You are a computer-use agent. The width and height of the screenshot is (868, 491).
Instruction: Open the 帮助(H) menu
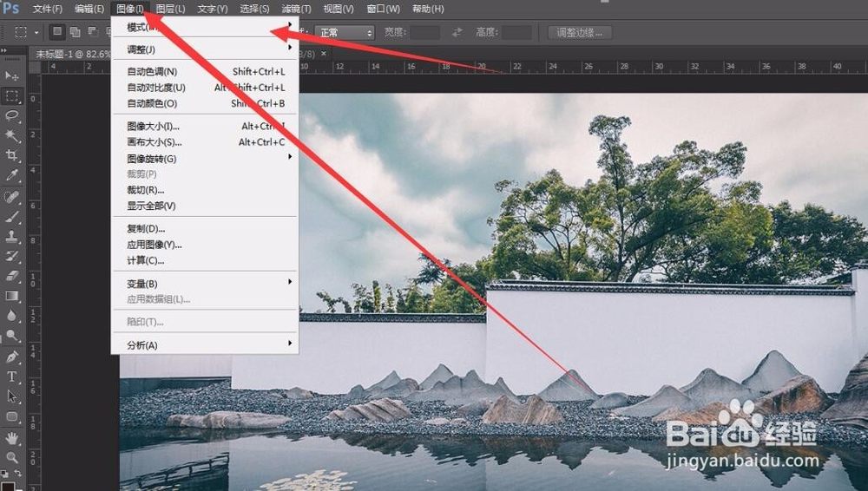click(428, 9)
